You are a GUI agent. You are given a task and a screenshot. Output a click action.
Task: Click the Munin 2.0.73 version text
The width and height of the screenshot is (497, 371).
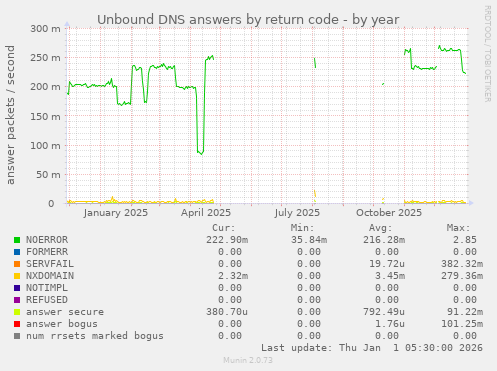(248, 360)
